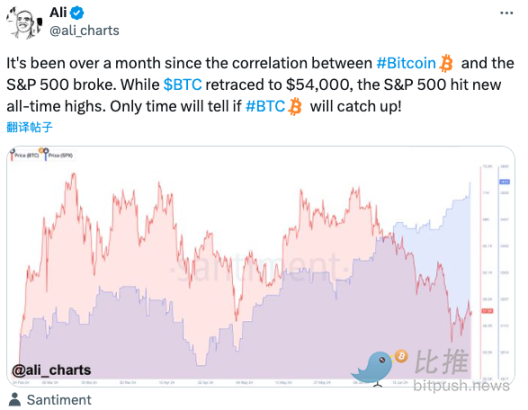Open the Santiment chart image
The image size is (528, 410).
point(261,266)
